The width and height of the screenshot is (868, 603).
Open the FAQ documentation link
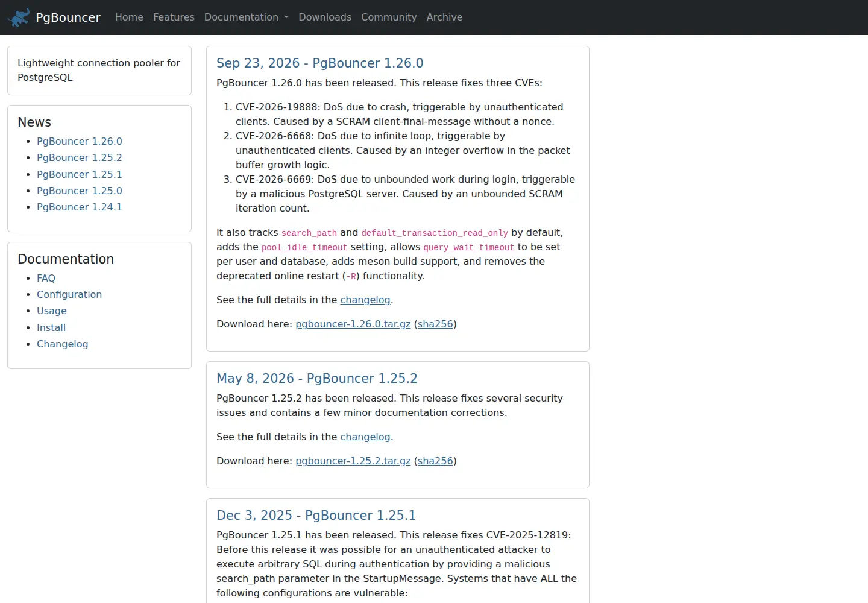point(46,278)
